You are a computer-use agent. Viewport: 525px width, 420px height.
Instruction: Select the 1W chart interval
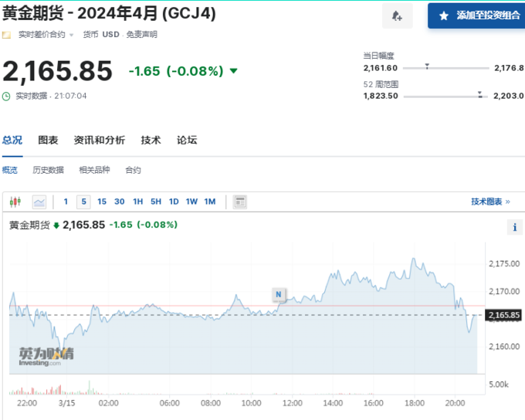[191, 202]
